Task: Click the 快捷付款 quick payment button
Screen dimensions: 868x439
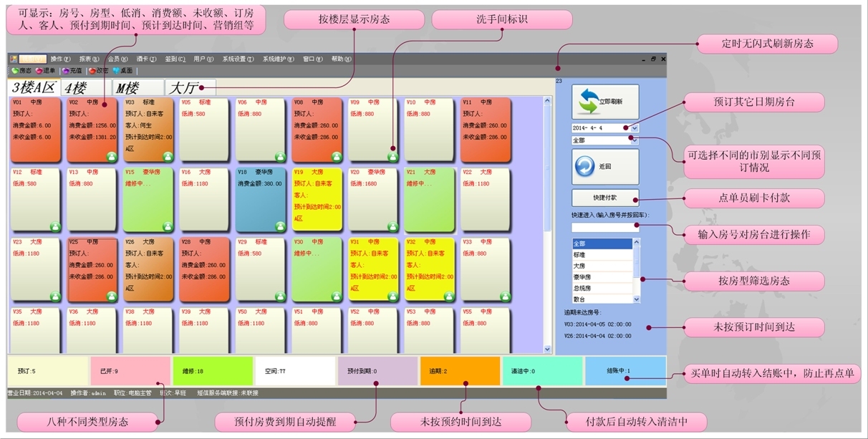Action: [605, 198]
